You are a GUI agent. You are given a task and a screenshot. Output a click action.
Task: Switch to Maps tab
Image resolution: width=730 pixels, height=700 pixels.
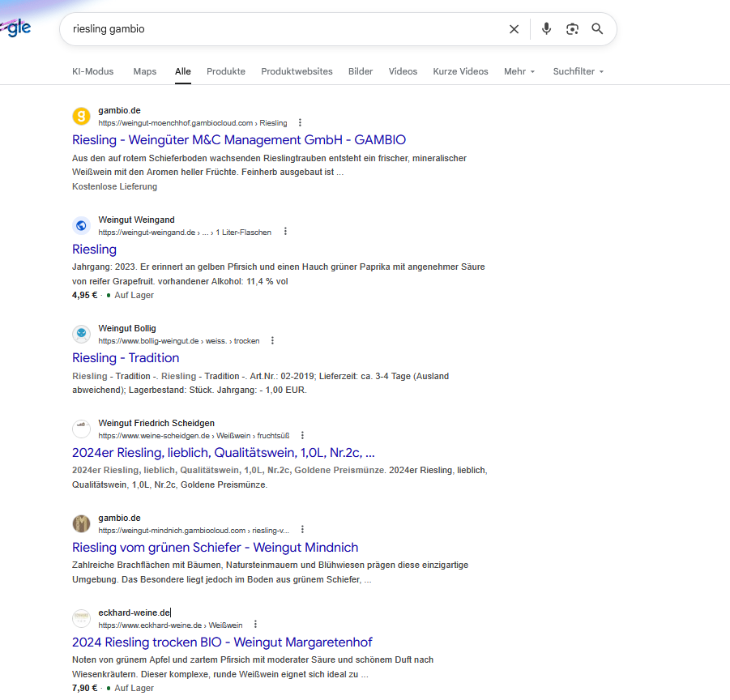point(145,71)
